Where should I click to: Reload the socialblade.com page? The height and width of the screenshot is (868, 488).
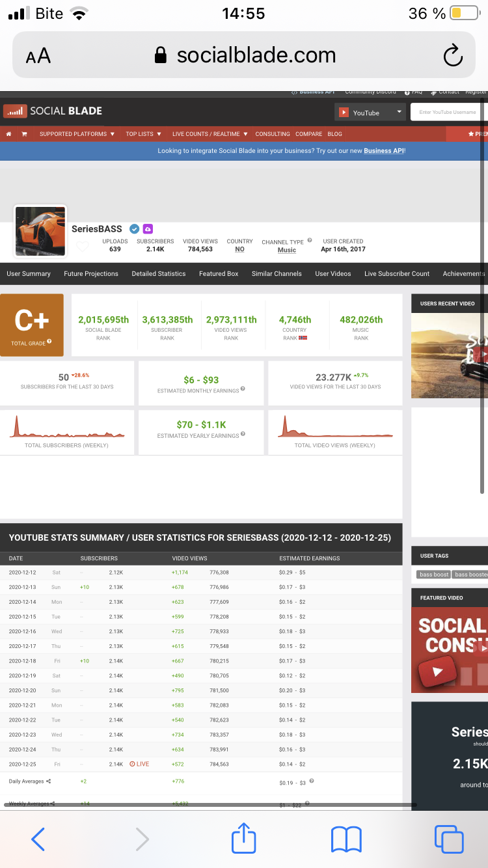[453, 56]
